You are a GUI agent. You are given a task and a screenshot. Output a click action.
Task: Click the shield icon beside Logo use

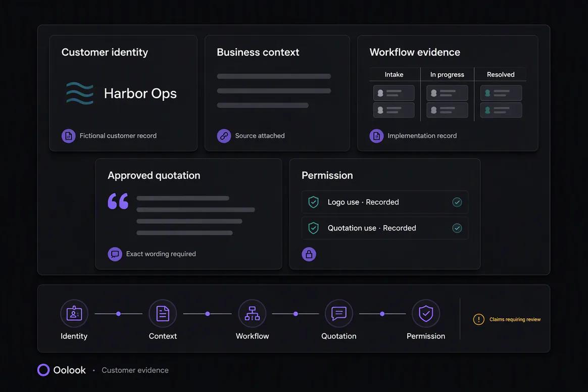(314, 202)
